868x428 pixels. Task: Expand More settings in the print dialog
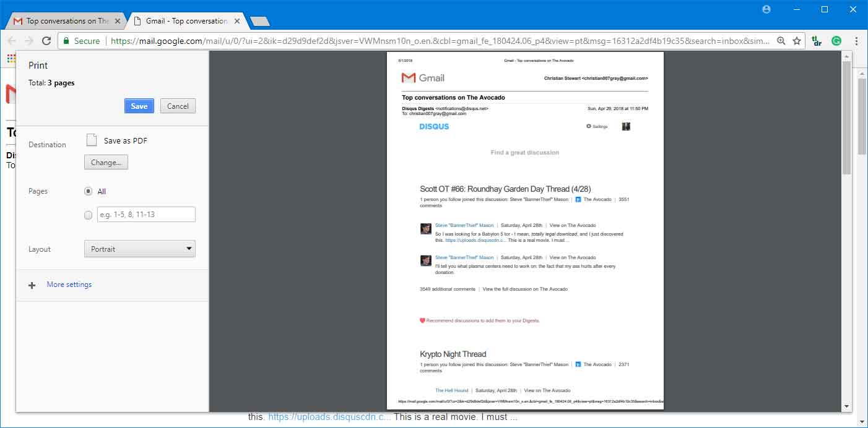click(x=69, y=285)
